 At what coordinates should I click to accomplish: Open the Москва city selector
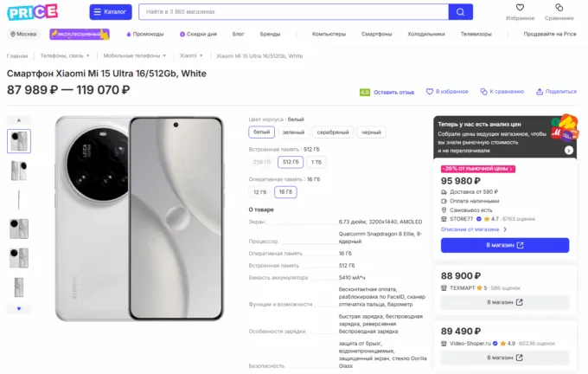(23, 34)
